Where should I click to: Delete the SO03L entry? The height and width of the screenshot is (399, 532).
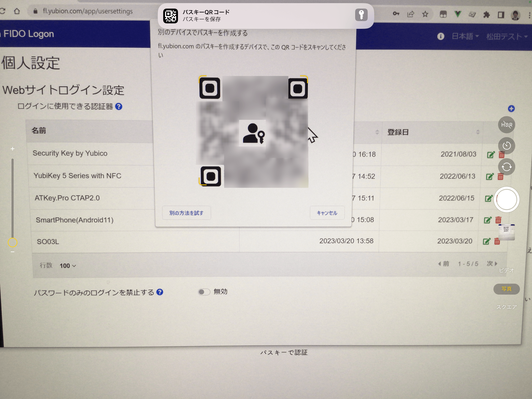[x=497, y=241]
